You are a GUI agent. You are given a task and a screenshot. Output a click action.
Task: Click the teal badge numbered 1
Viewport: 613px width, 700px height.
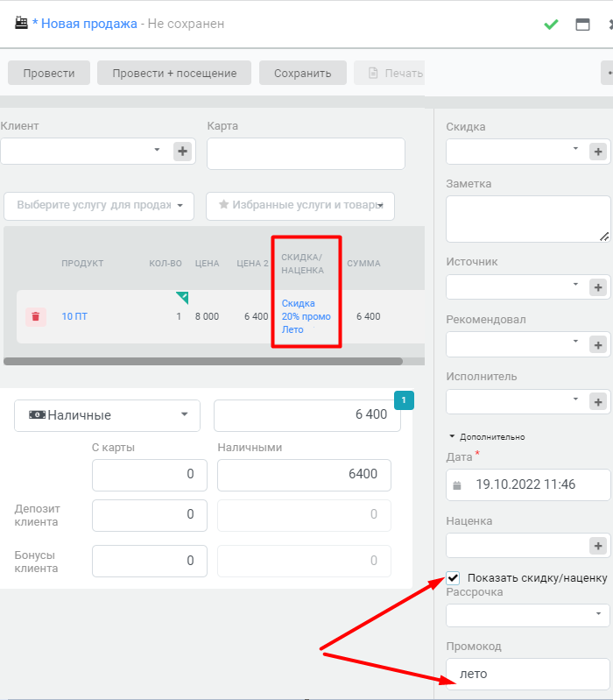coord(404,400)
